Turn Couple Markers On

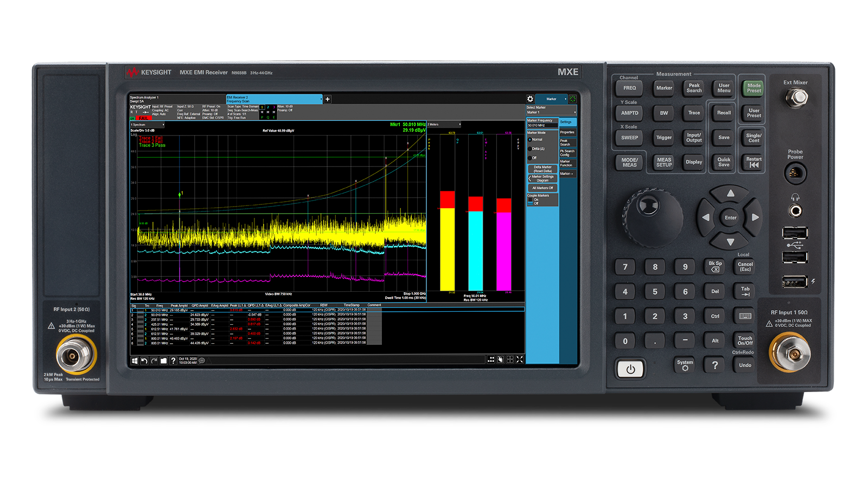point(530,199)
